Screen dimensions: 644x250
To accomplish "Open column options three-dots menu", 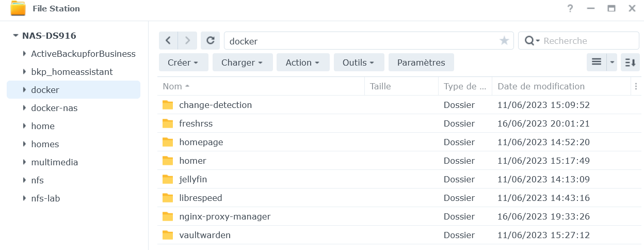I will click(x=636, y=86).
